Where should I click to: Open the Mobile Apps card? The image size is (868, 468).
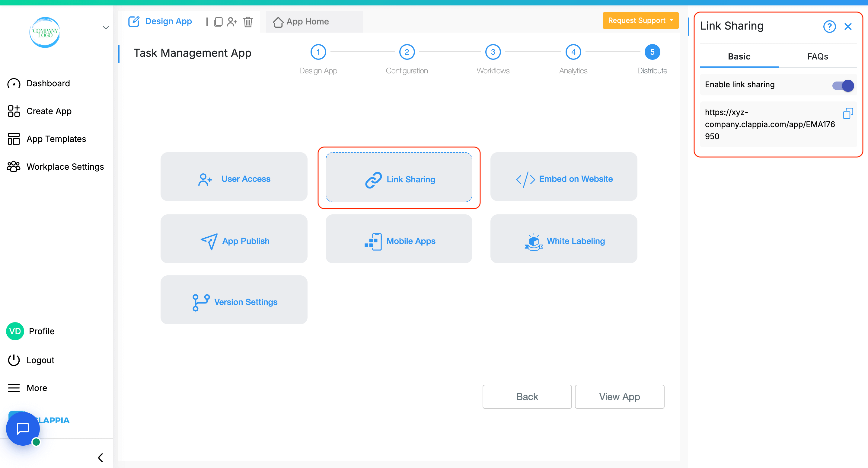tap(399, 239)
